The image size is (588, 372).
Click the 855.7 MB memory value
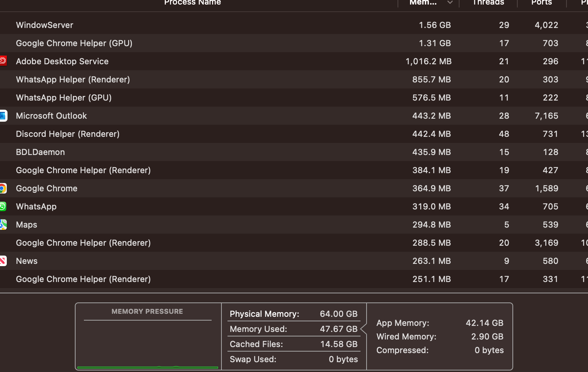point(432,79)
